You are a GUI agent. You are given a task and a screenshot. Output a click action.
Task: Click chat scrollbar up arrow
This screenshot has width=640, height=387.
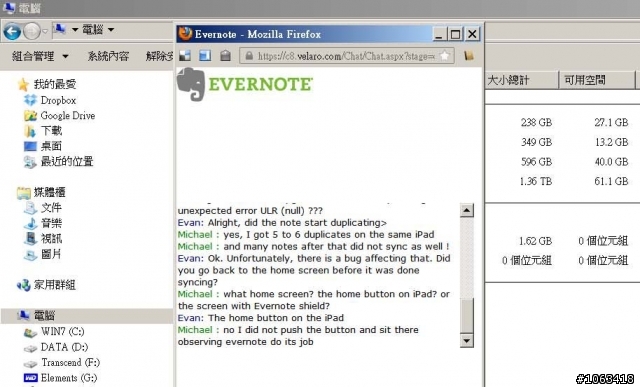click(467, 210)
